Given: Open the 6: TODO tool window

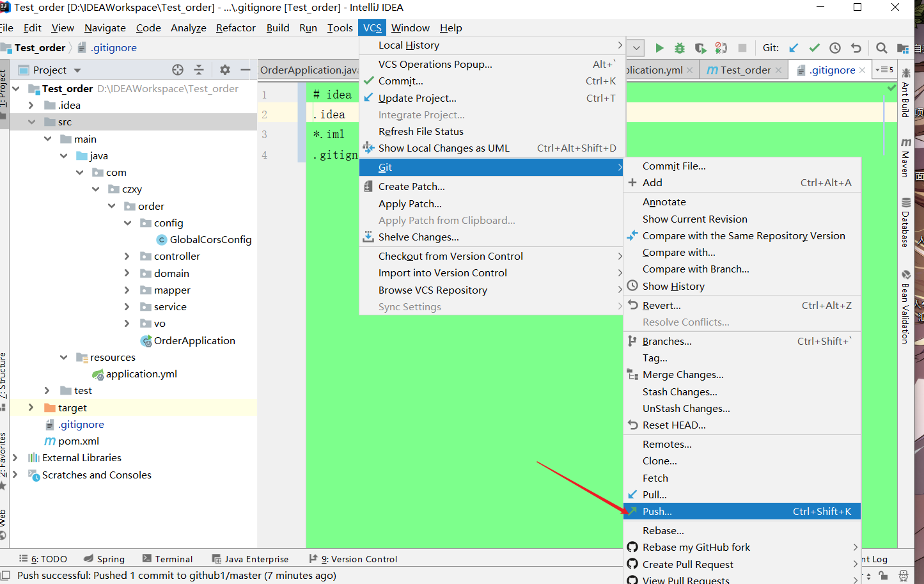Looking at the screenshot, I should click(x=43, y=558).
